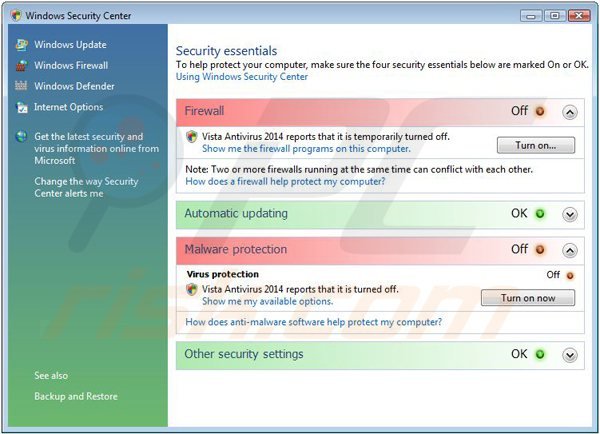600x434 pixels.
Task: Click the Windows Firewall brick wall icon
Action: [21, 65]
